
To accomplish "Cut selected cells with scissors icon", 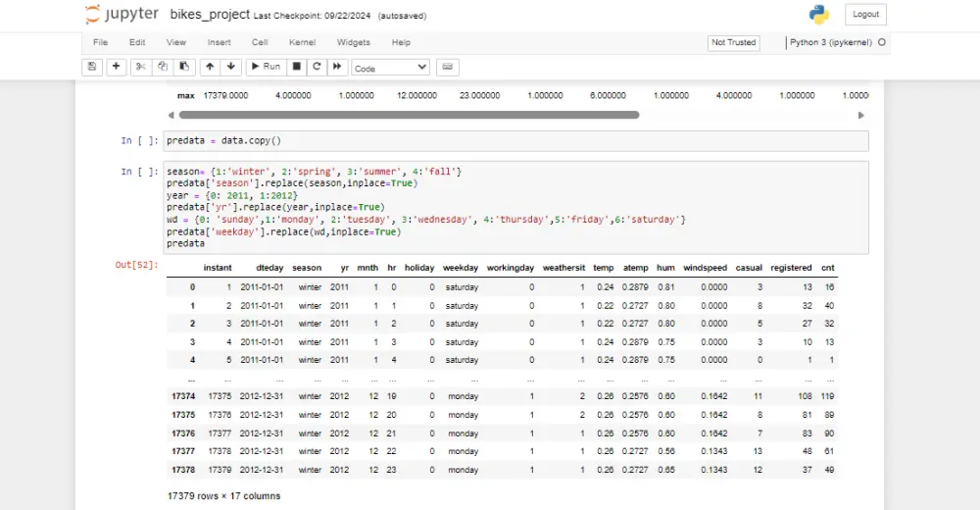I will point(140,67).
